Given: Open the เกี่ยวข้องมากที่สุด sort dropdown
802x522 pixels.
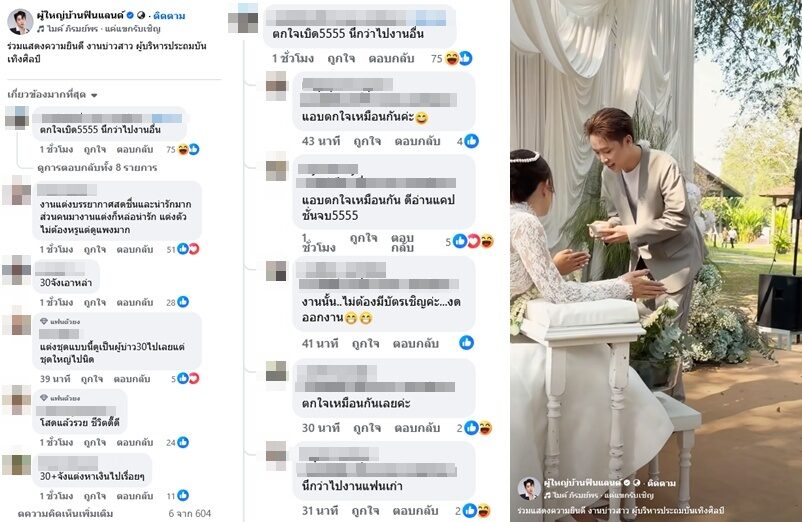Looking at the screenshot, I should coord(52,95).
